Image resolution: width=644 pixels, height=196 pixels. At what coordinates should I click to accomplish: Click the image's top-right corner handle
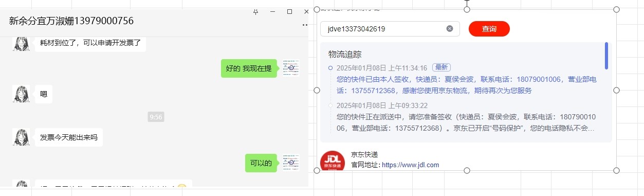[617, 10]
